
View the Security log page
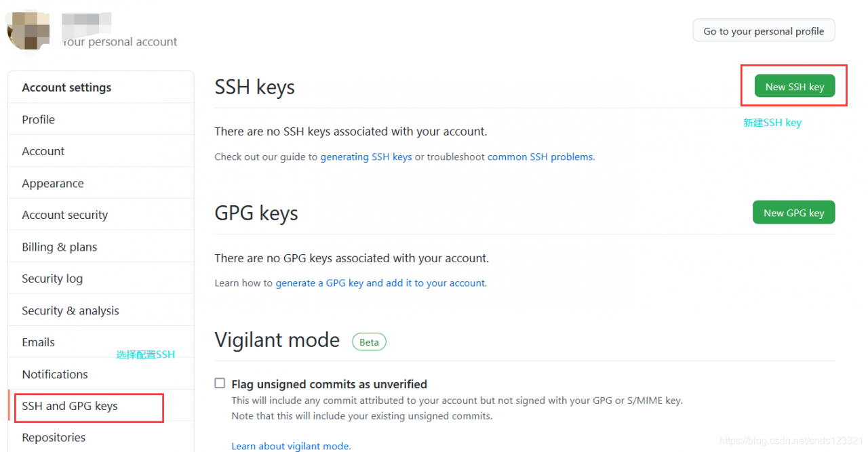click(x=52, y=279)
